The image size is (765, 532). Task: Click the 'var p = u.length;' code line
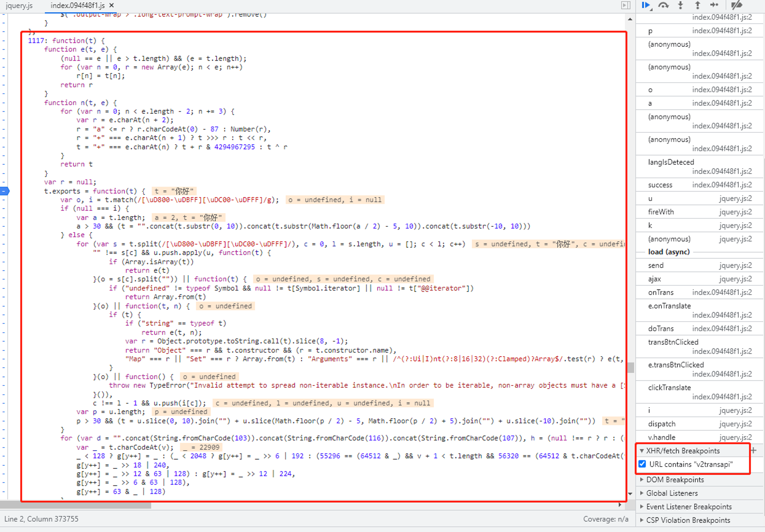111,412
